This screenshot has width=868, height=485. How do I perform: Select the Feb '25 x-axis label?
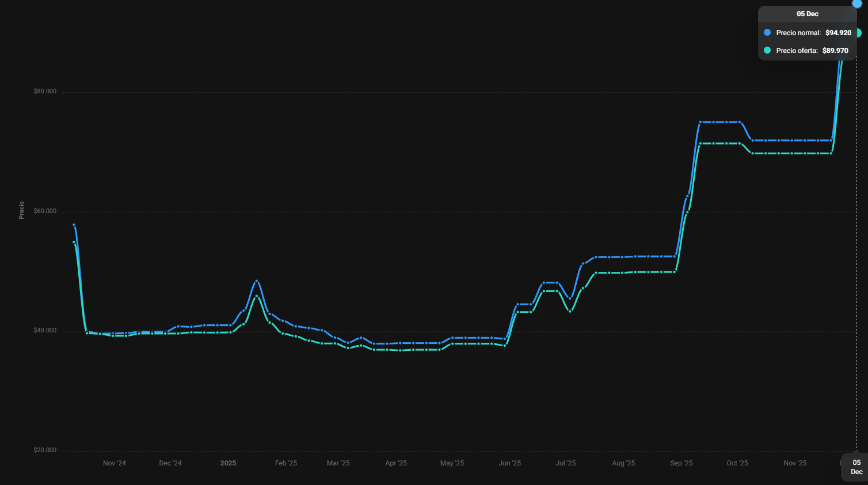point(286,463)
